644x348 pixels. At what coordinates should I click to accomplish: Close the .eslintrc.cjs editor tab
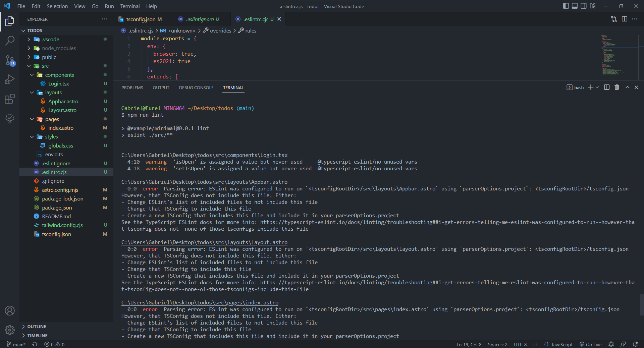279,19
